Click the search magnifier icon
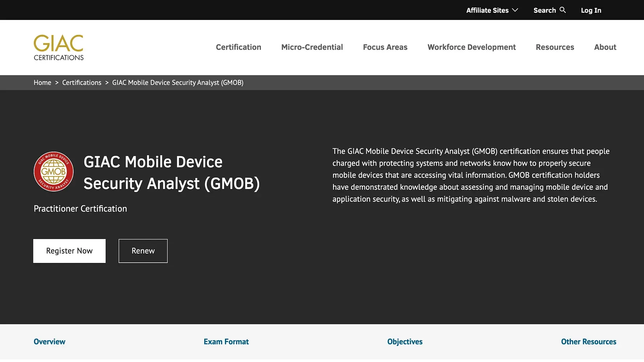The image size is (644, 362). [x=563, y=10]
